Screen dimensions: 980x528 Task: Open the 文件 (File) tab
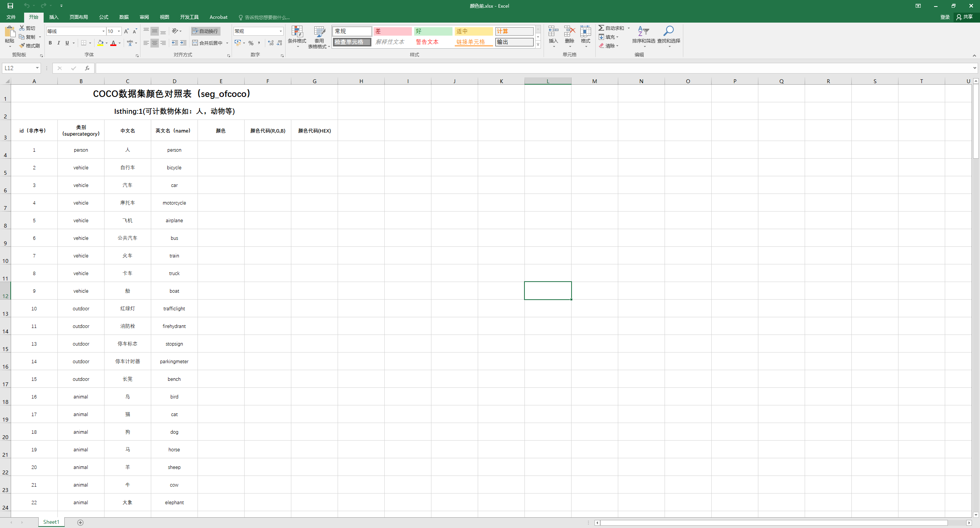[11, 17]
